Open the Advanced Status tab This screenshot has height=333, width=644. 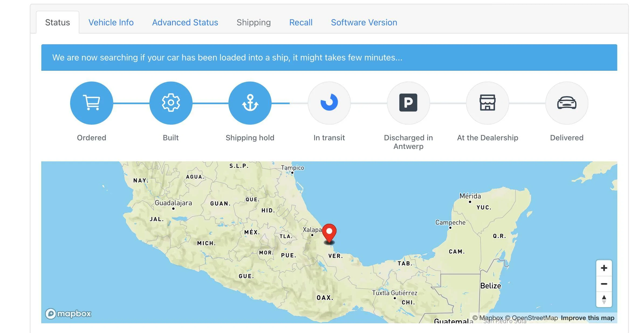pyautogui.click(x=185, y=22)
